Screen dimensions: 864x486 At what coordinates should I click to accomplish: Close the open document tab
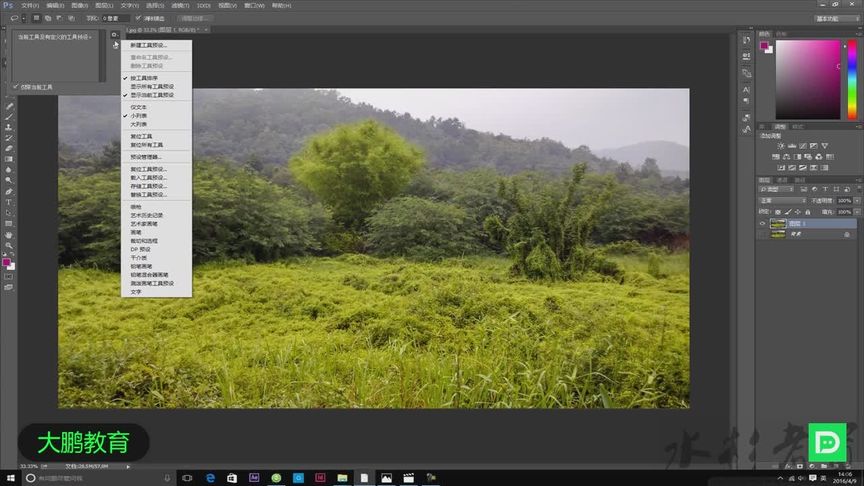point(206,30)
